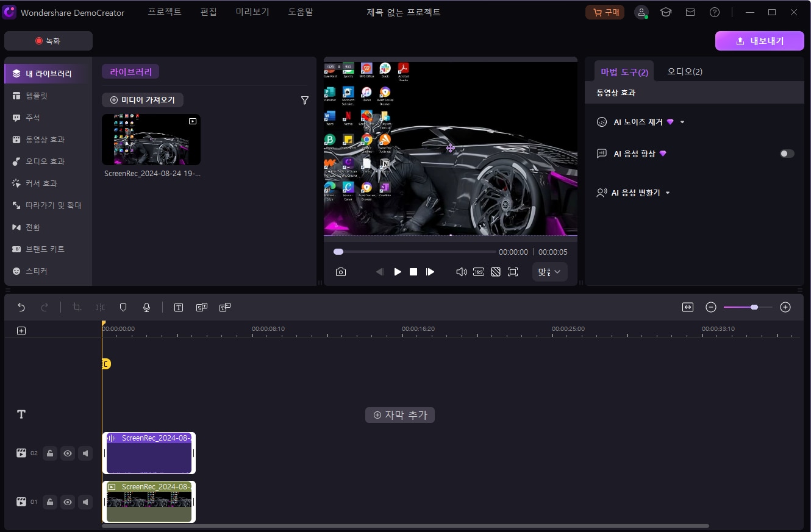
Task: Click the preview playback progress slider
Action: tap(415, 252)
